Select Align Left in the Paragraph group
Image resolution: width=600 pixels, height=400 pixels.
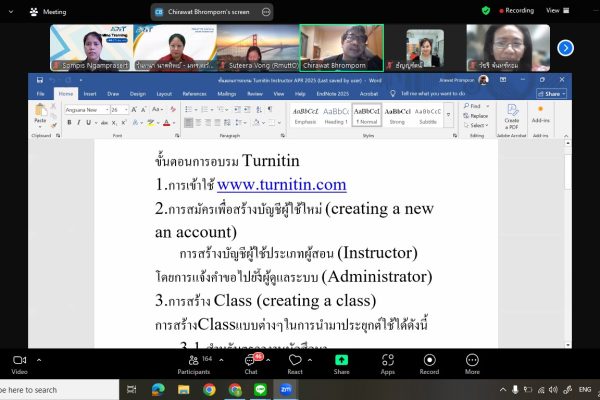coord(189,122)
